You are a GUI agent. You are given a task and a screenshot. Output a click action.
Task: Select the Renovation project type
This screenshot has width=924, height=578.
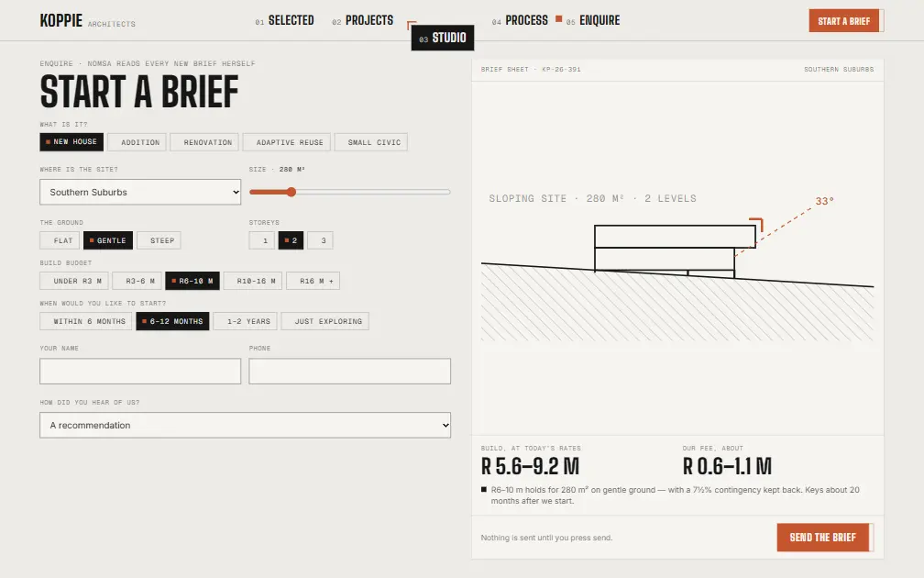(x=204, y=142)
